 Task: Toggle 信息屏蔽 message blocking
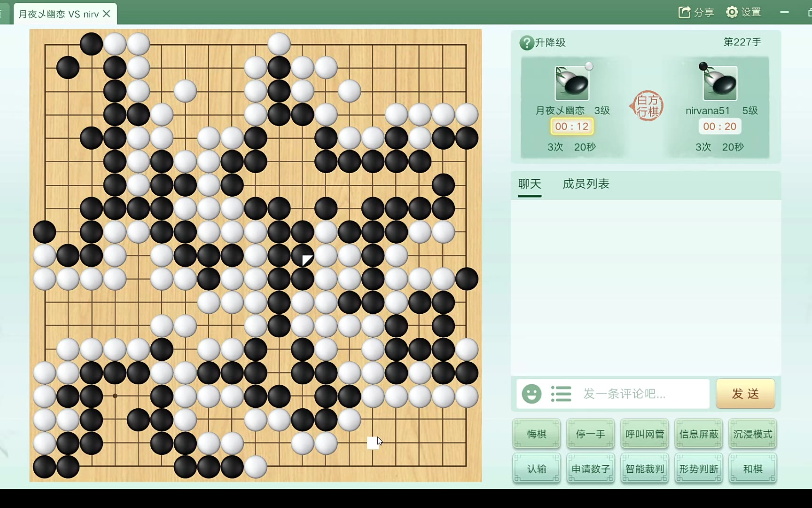(699, 434)
